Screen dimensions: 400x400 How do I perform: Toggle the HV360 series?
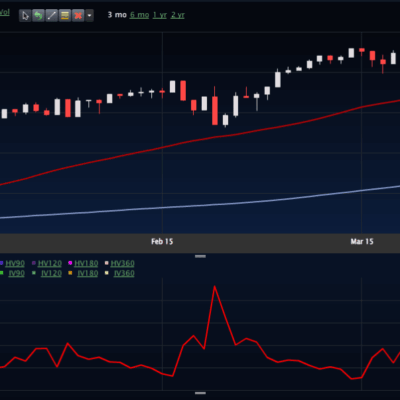pos(122,263)
